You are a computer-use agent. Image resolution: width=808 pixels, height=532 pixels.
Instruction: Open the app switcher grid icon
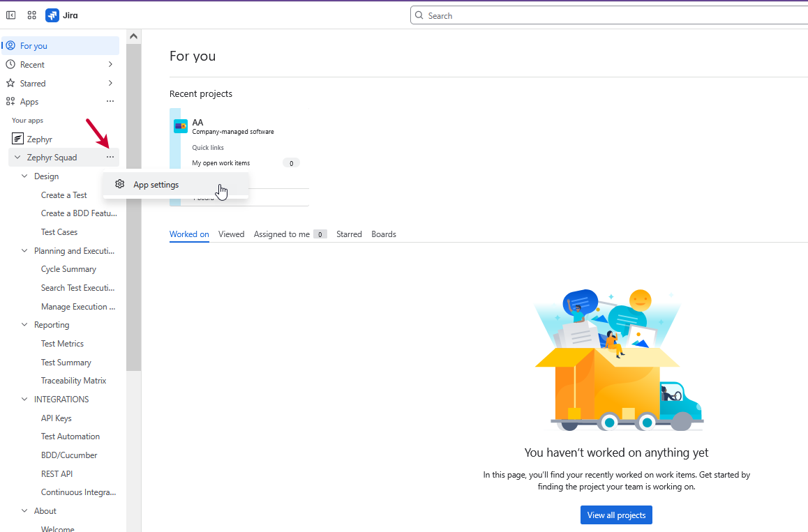click(x=32, y=15)
